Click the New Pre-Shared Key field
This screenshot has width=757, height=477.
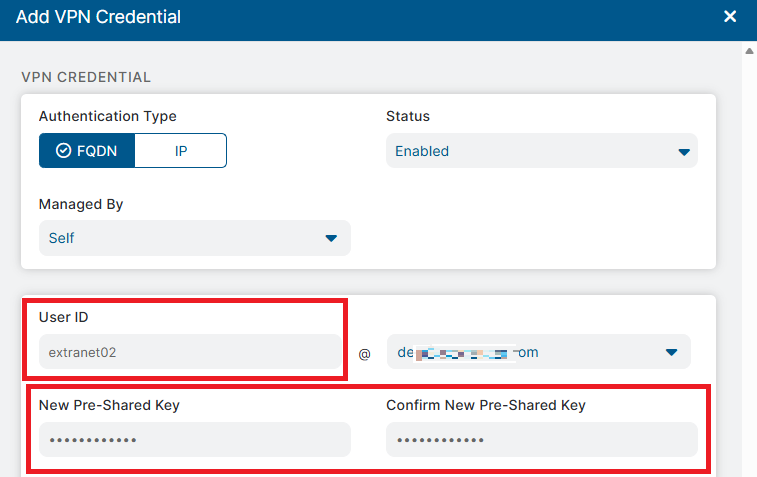(x=195, y=439)
